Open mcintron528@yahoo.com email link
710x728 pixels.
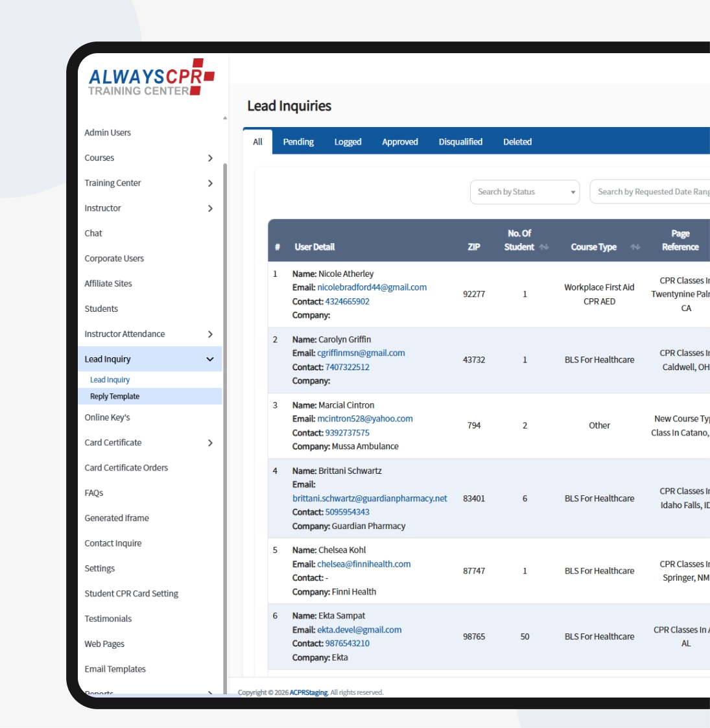point(365,419)
